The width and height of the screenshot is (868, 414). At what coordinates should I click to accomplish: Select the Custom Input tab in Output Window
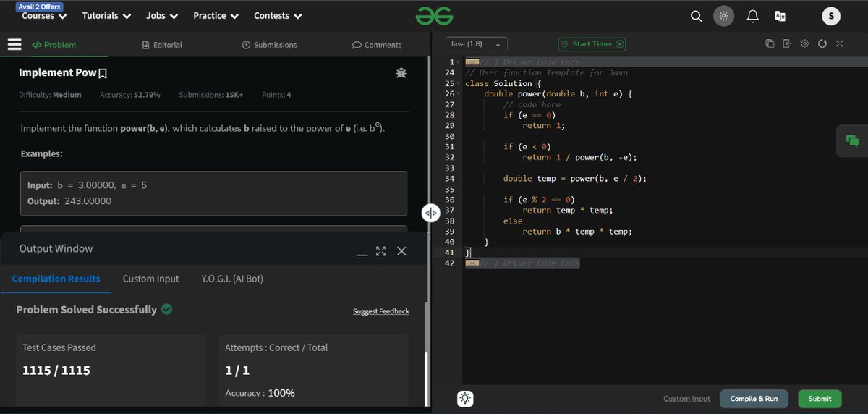point(150,279)
